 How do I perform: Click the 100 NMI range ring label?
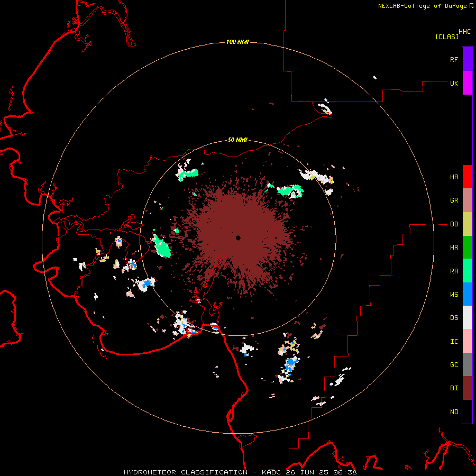(237, 42)
